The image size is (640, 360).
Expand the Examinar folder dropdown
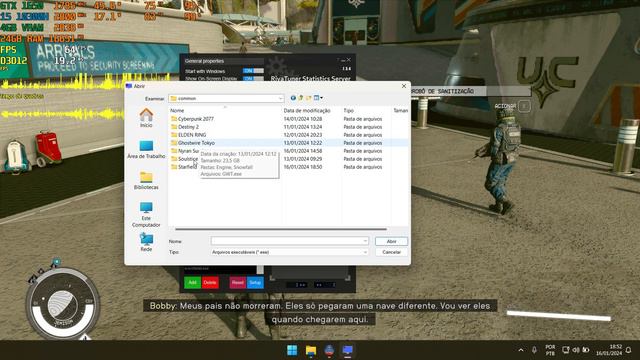coord(280,98)
